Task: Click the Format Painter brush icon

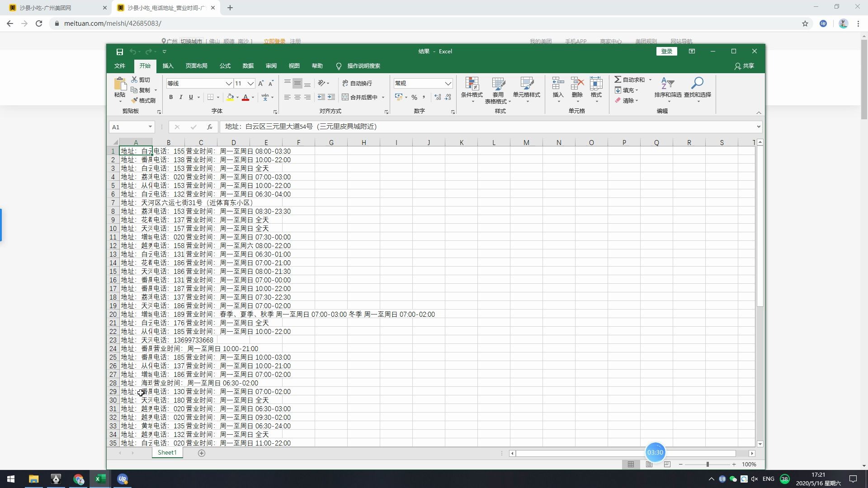Action: point(135,100)
